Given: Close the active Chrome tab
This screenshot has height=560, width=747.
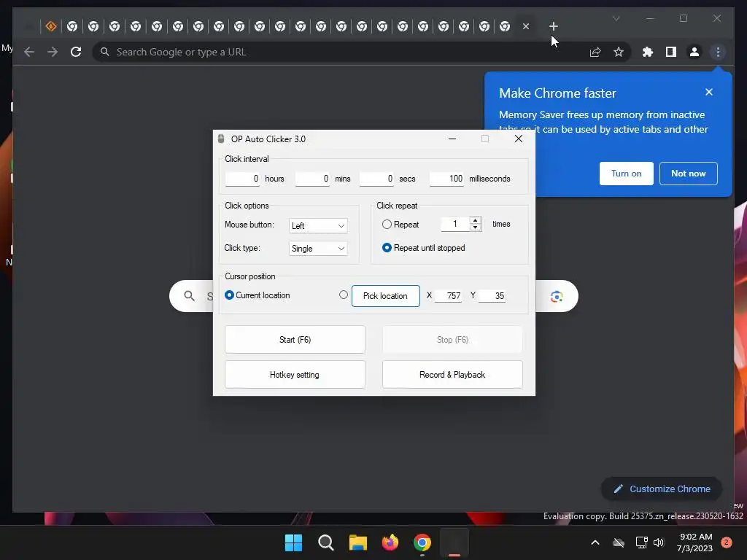Looking at the screenshot, I should coord(525,26).
